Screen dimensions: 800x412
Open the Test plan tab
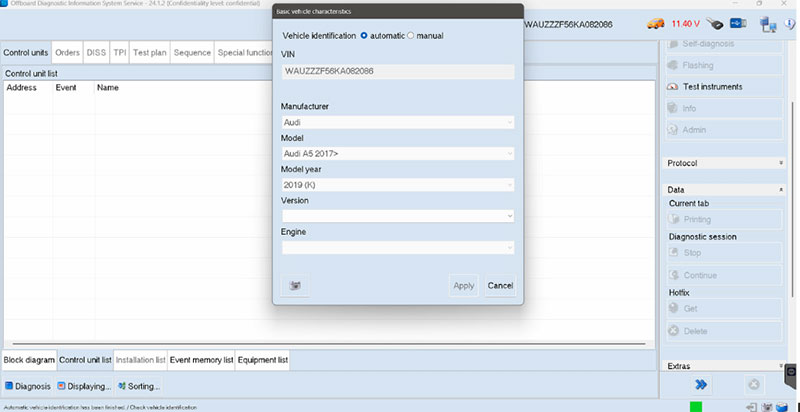coord(149,53)
